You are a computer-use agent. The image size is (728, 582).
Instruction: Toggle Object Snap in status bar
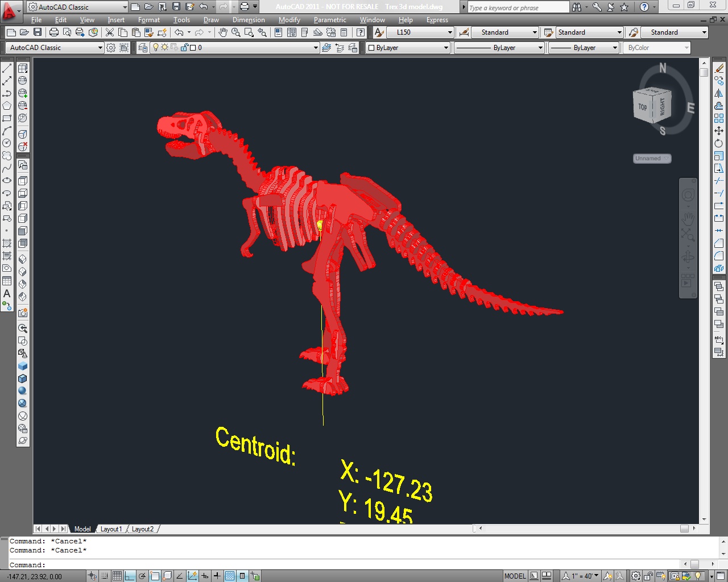155,576
